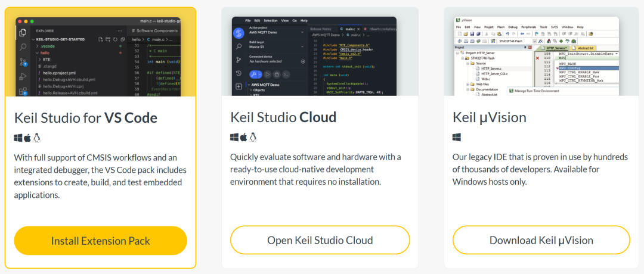
Task: Click the blue hammer build button
Action: click(254, 74)
